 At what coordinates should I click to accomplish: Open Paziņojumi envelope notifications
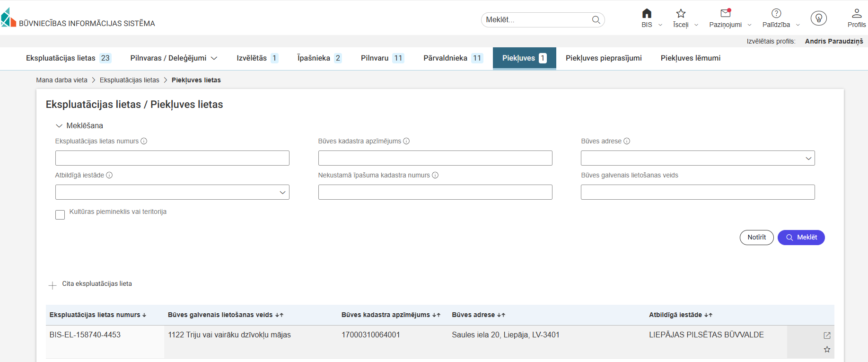click(x=725, y=14)
